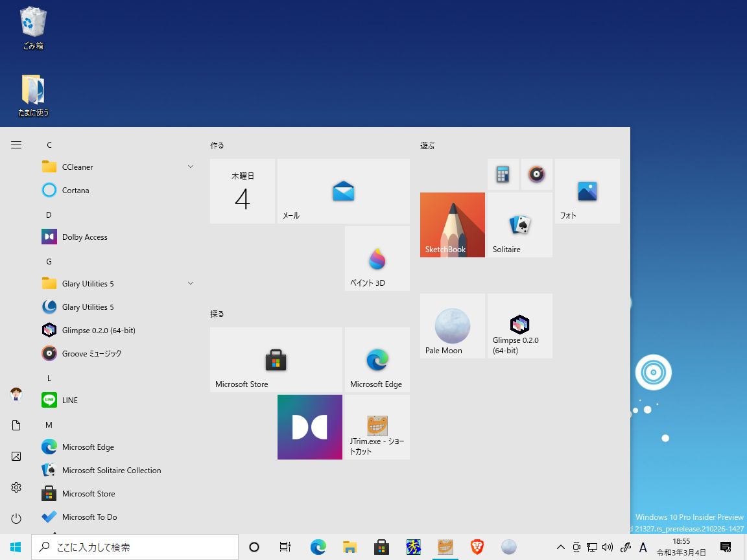This screenshot has height=560, width=747.
Task: Expand the CCleaner folder chevron
Action: click(x=191, y=167)
